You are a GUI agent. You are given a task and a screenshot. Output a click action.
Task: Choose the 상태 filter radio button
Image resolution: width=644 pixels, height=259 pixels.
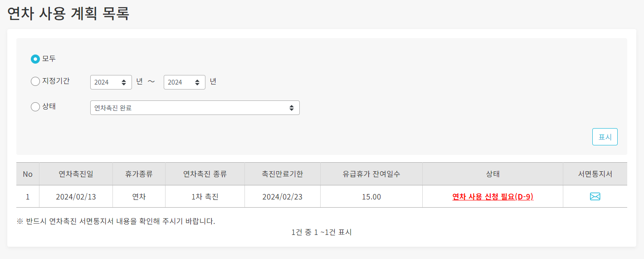click(35, 107)
